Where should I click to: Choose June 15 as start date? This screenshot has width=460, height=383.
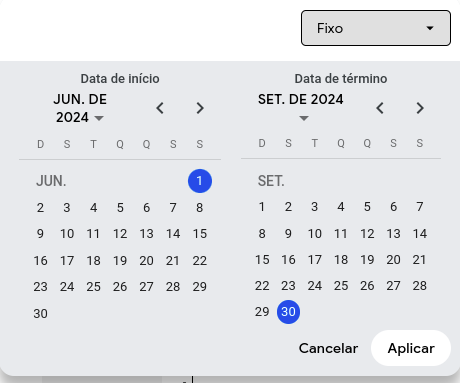point(200,234)
